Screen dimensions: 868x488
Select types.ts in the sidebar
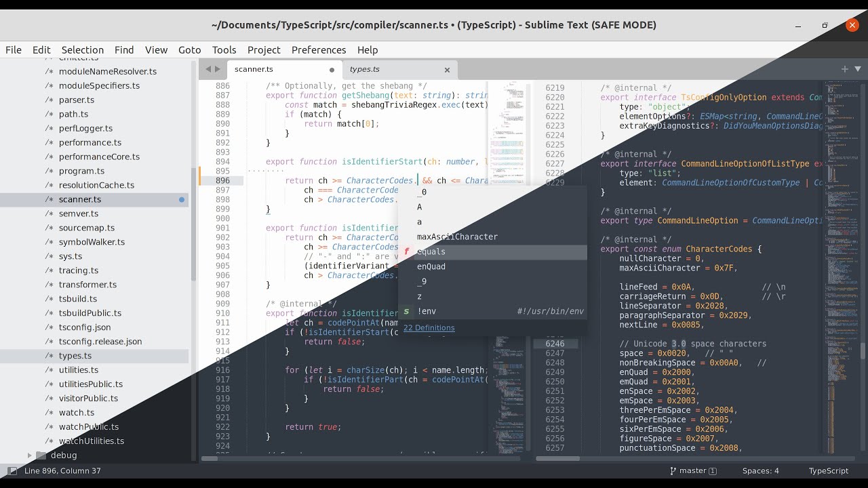94,356
